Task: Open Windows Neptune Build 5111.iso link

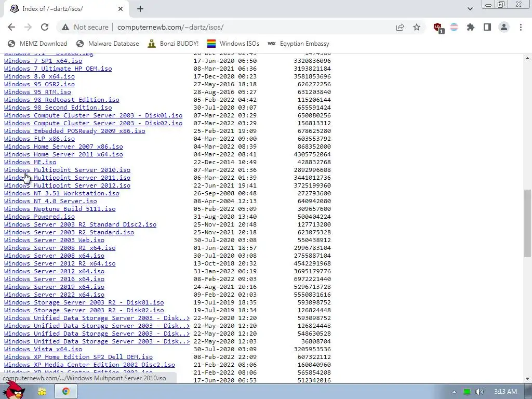Action: point(60,209)
